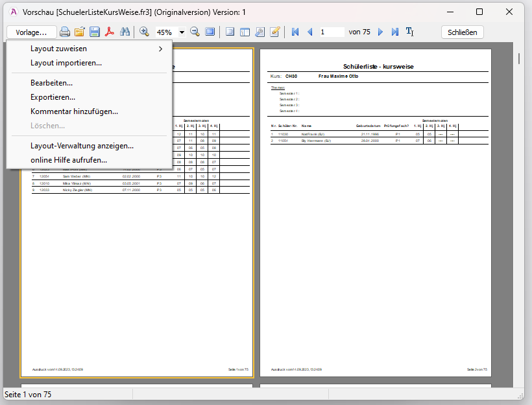Jump to the first page
Viewport: 532px width, 405px height.
[295, 32]
